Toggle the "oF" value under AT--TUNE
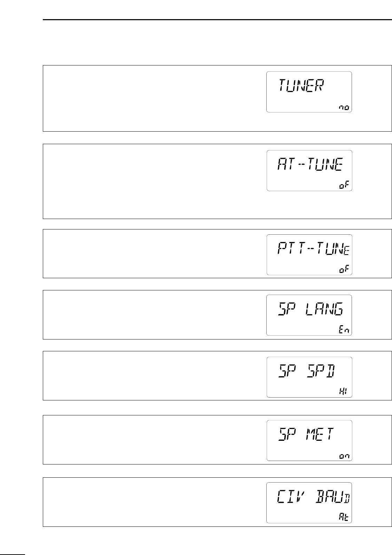This screenshot has width=392, height=555. point(344,186)
